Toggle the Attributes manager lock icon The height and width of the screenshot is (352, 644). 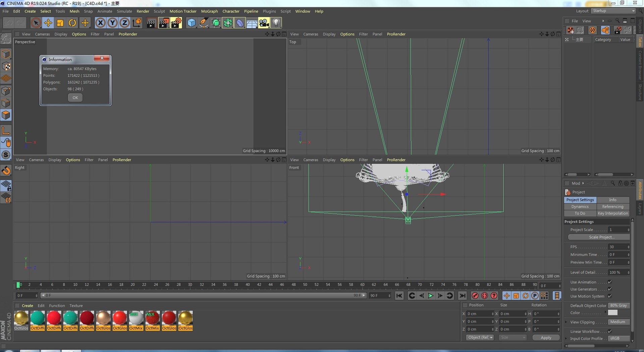coord(620,183)
